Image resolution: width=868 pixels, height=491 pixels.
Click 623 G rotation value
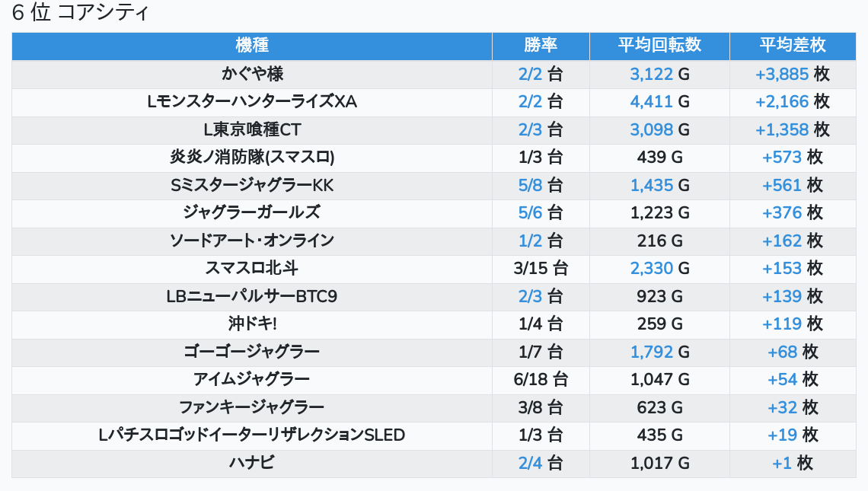pyautogui.click(x=659, y=407)
